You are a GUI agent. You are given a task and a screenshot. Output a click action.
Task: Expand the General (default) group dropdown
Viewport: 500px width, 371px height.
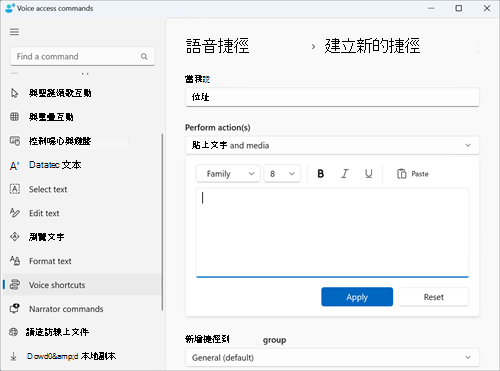(x=332, y=358)
